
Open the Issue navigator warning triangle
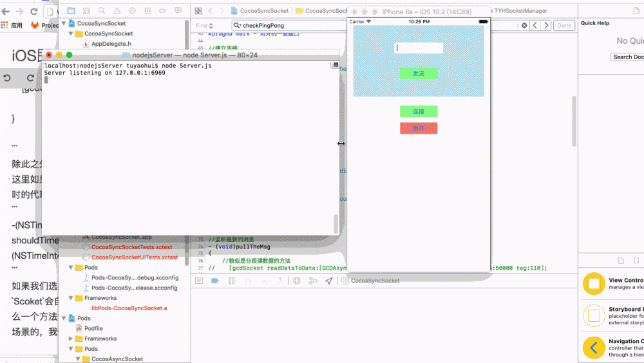pos(117,11)
